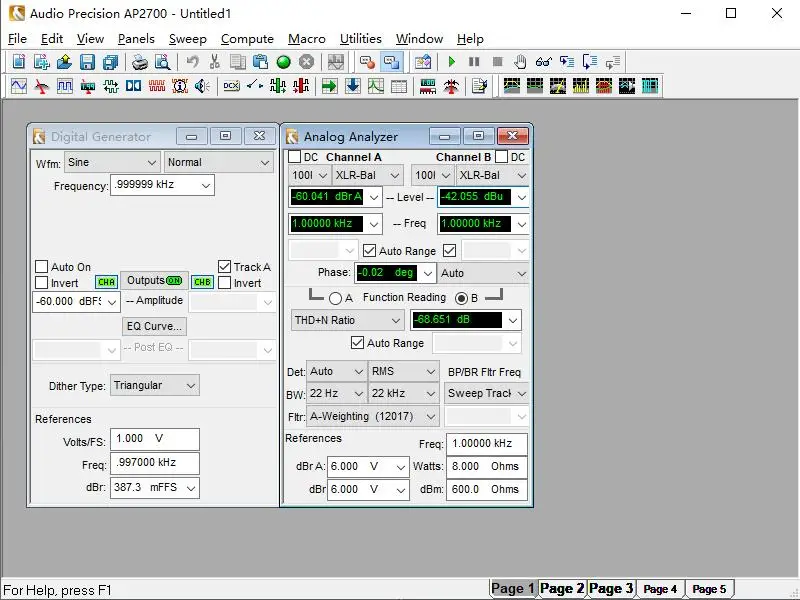Toggle the CHB output button
This screenshot has height=600, width=800.
(x=202, y=282)
